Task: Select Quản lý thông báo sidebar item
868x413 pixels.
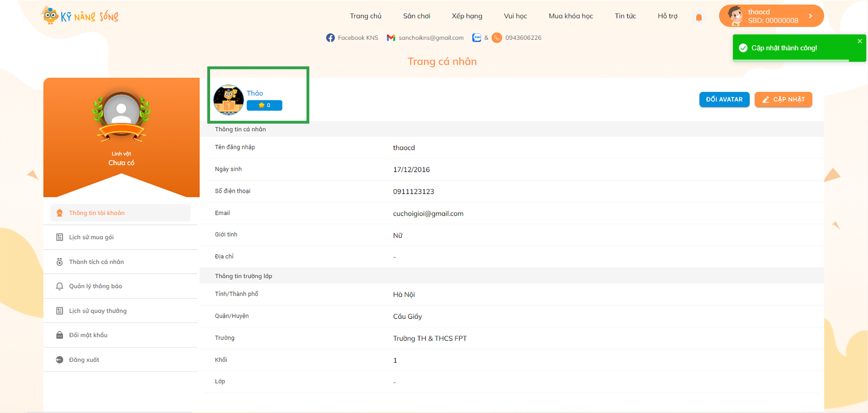Action: 95,286
